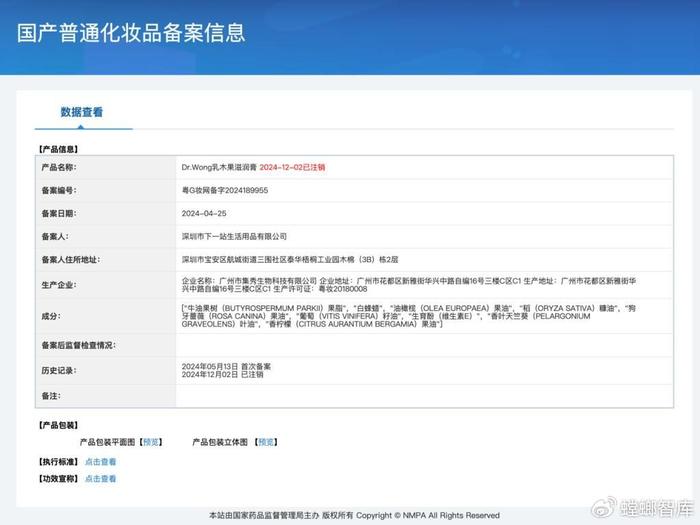Click the 备案人住所地址 row label
Viewport: 700px width, 525px height.
(71, 260)
